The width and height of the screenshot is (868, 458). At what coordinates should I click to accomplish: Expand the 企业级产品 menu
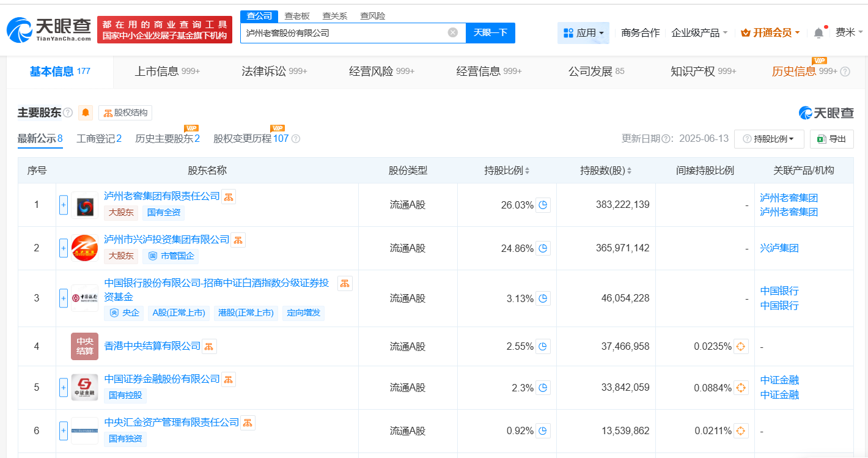click(699, 33)
